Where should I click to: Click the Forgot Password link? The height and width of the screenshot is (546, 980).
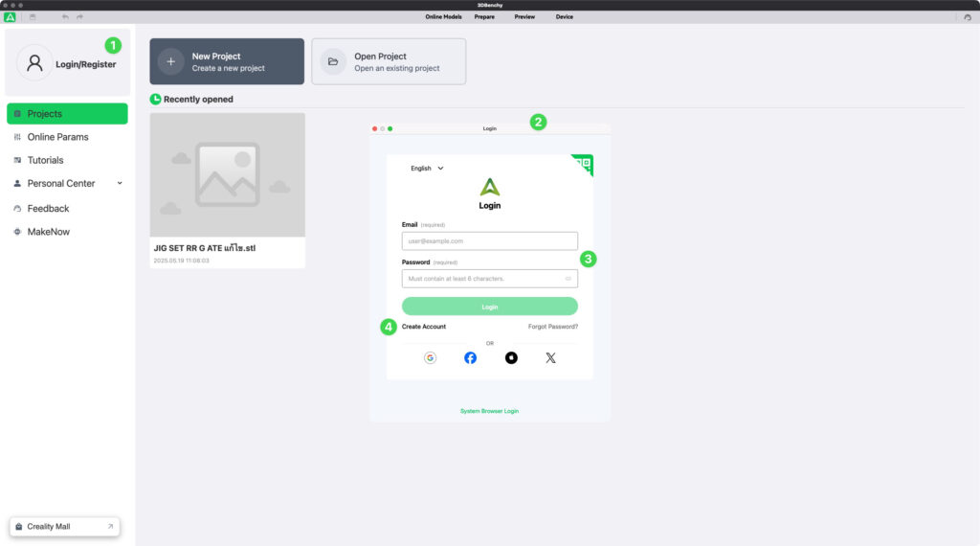[x=552, y=327]
